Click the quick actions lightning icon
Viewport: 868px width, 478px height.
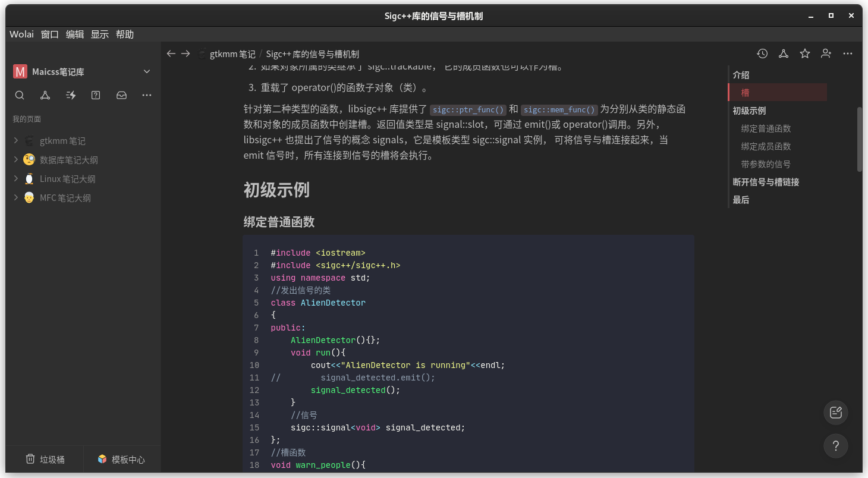71,95
